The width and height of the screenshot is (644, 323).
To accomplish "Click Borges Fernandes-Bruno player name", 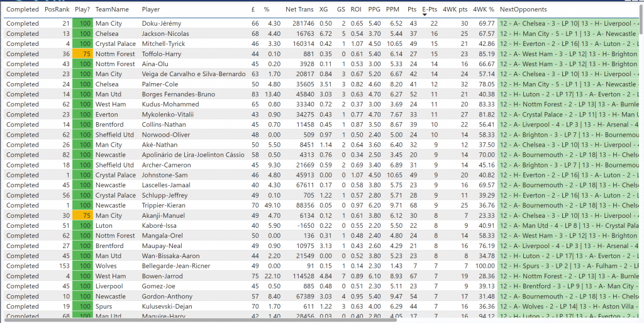I will pyautogui.click(x=179, y=94).
